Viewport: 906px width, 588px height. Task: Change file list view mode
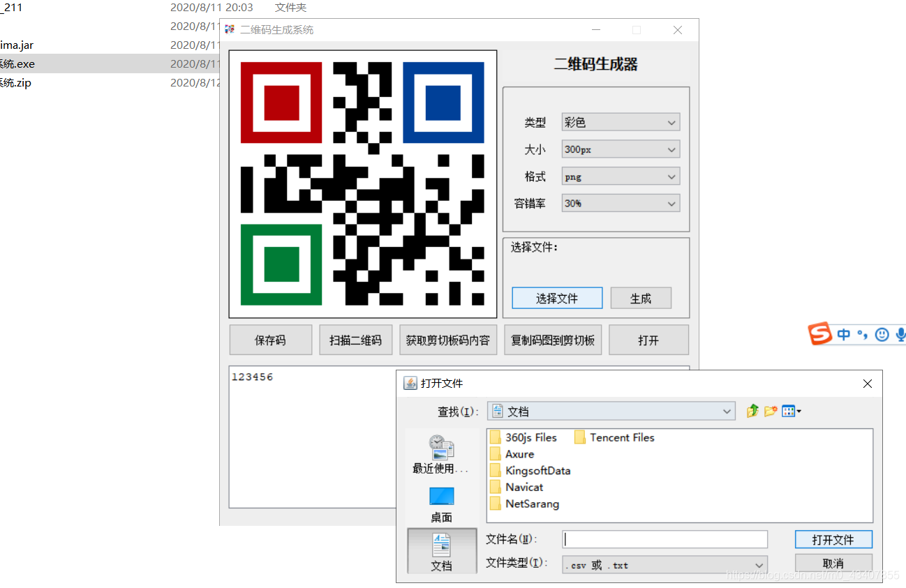(792, 412)
